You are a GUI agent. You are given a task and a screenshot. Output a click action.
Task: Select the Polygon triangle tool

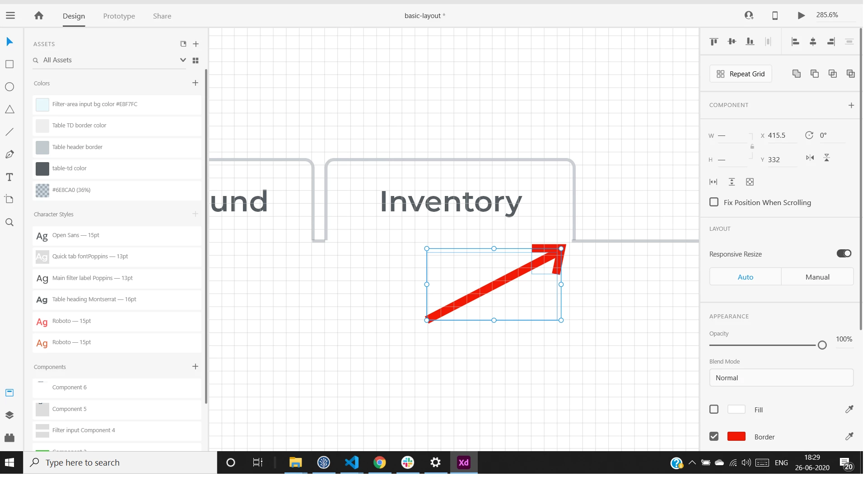[9, 109]
